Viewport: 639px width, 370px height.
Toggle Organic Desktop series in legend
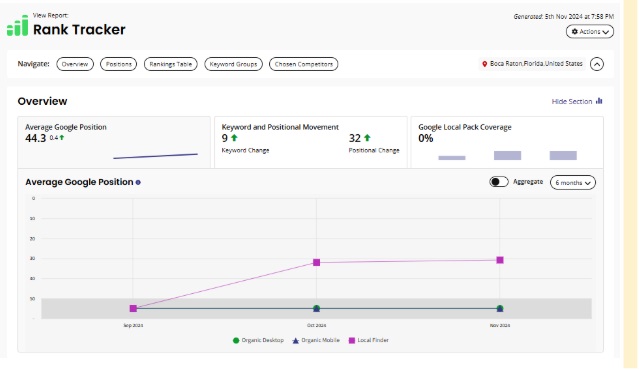[258, 340]
